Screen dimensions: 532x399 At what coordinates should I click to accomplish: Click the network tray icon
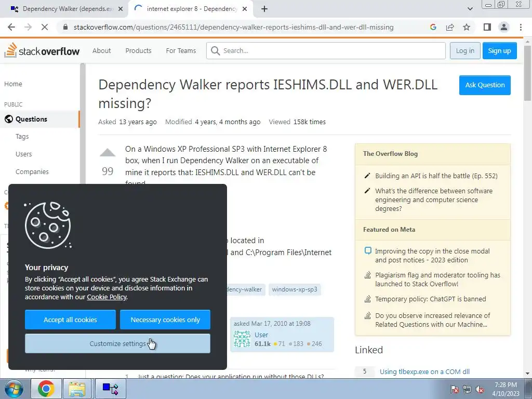click(x=467, y=389)
